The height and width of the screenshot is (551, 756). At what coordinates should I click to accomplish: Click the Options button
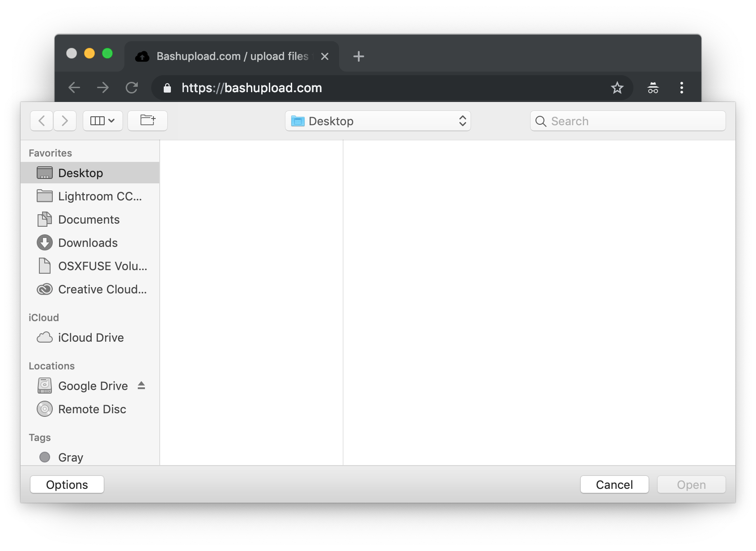click(67, 485)
